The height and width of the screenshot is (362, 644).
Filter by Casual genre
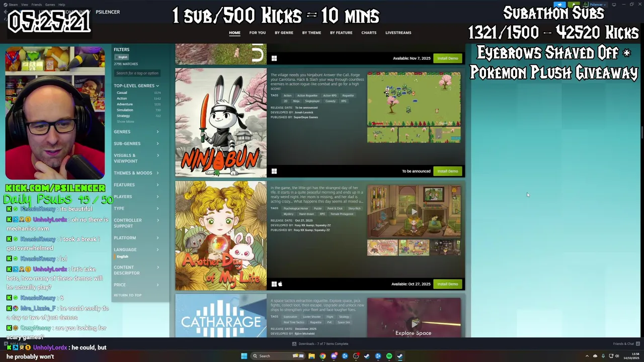(122, 93)
